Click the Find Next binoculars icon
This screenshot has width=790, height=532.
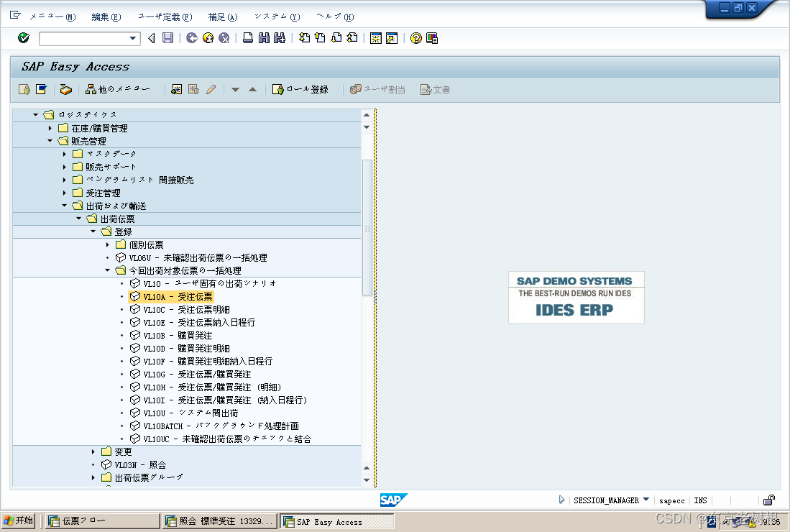[280, 38]
